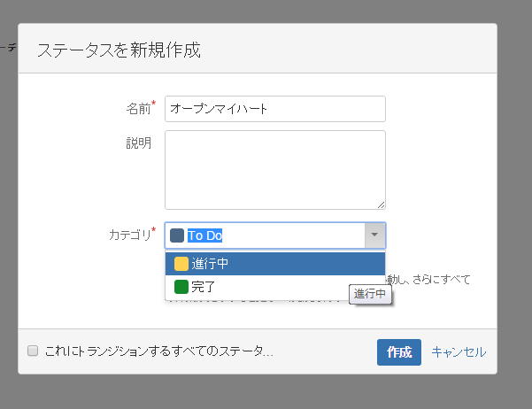Viewport: 532px width, 409px height.
Task: Click the 名前 field label
Action: 138,109
